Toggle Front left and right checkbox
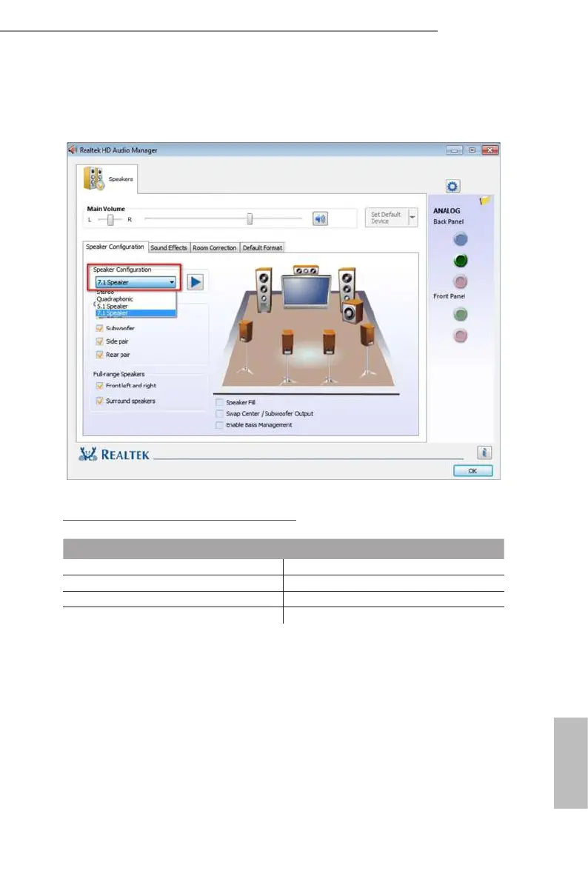The width and height of the screenshot is (588, 882). click(99, 386)
